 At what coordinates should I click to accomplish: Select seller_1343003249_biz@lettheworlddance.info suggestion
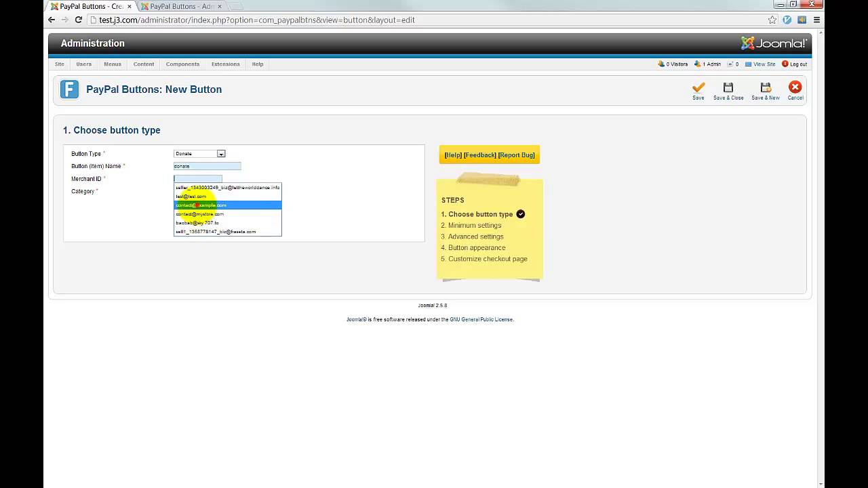coord(227,188)
